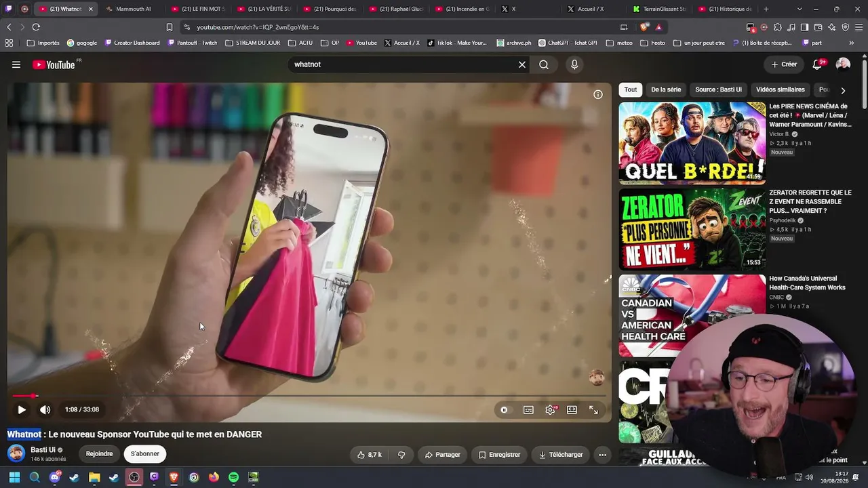The width and height of the screenshot is (868, 488).
Task: Play the paused video
Action: 22,409
